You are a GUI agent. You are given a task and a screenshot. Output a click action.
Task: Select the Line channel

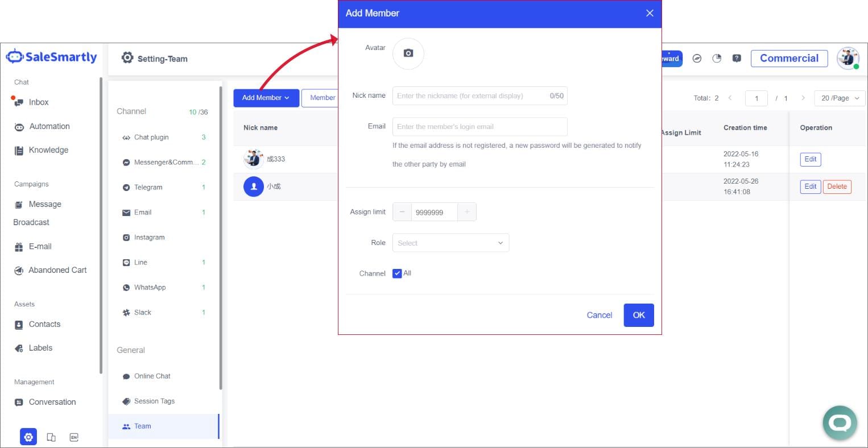click(x=164, y=262)
